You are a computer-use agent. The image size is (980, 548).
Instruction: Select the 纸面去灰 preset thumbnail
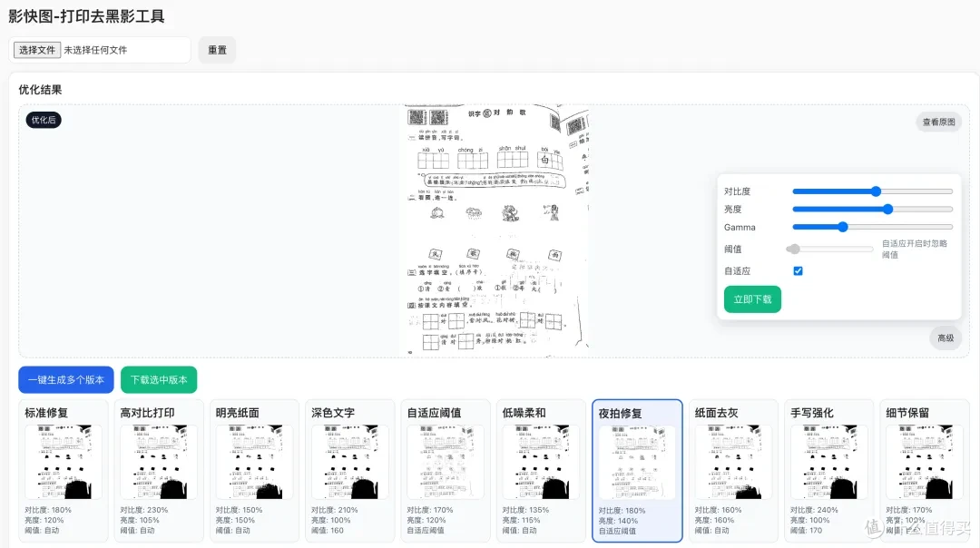coord(733,462)
